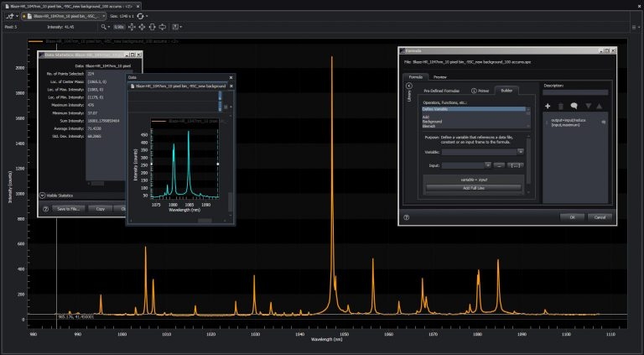Click the No. of Points Selected value 224
This screenshot has height=355, width=644.
coord(91,74)
